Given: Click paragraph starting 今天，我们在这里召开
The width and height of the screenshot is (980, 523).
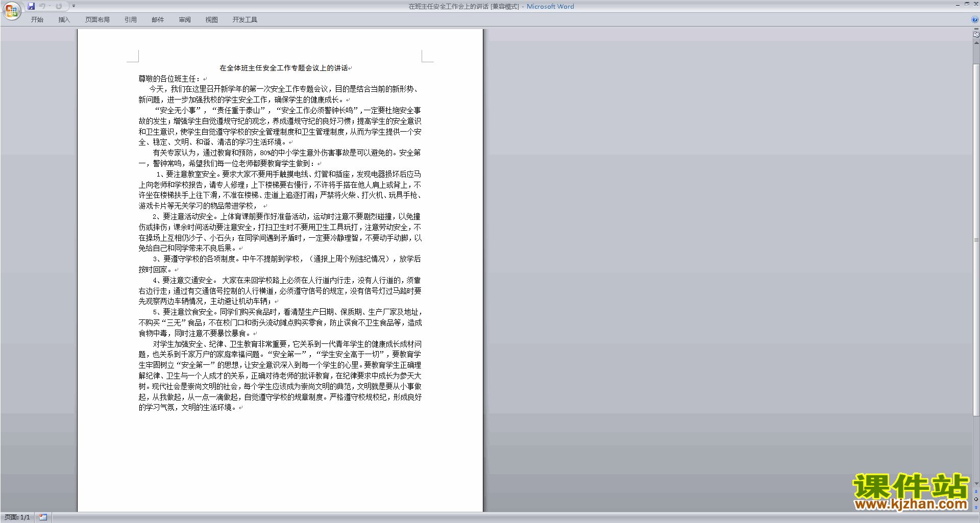Looking at the screenshot, I should (280, 94).
